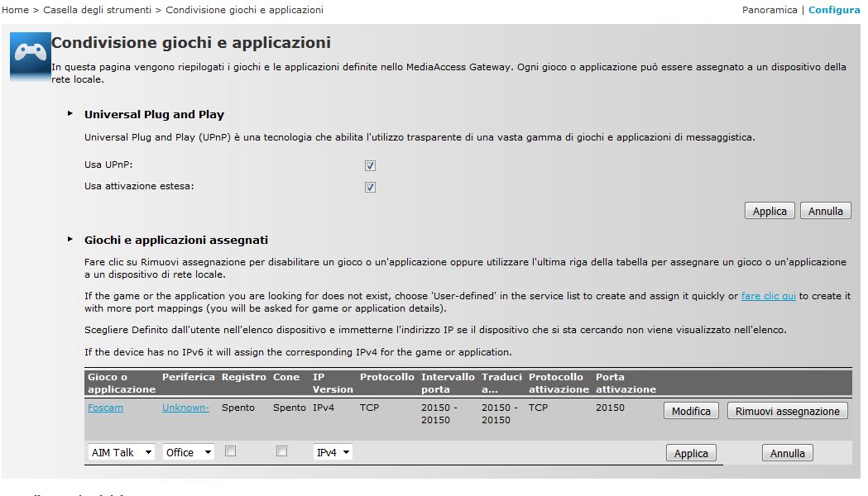The height and width of the screenshot is (496, 868).
Task: Enable the Registro checkbox in the new row
Action: point(231,451)
